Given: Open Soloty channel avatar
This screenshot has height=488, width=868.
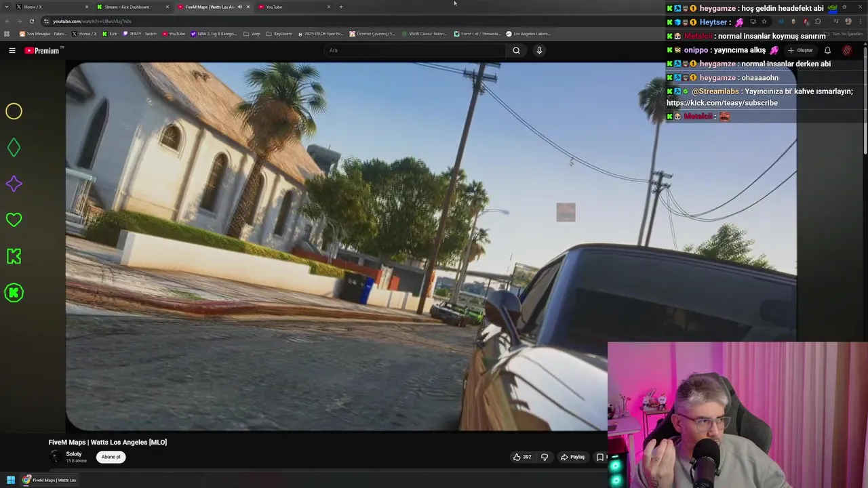Looking at the screenshot, I should tap(55, 457).
